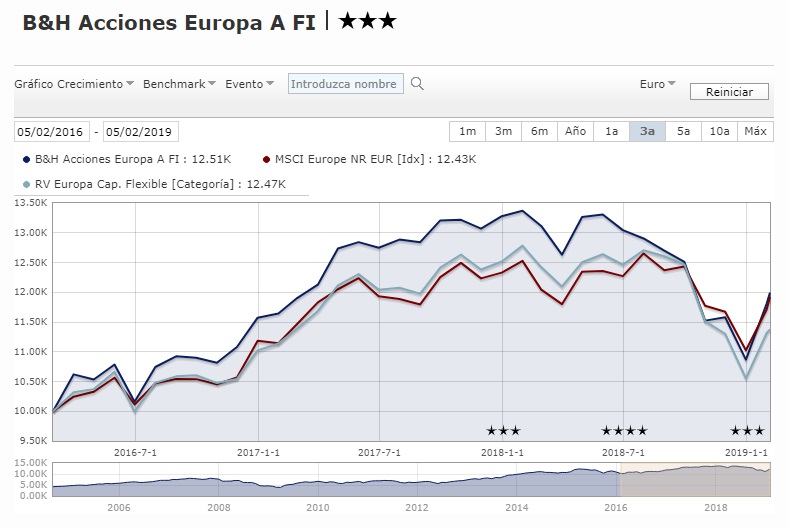Click the four-star rating marker near 2018-7-1
The height and width of the screenshot is (529, 788).
624,431
